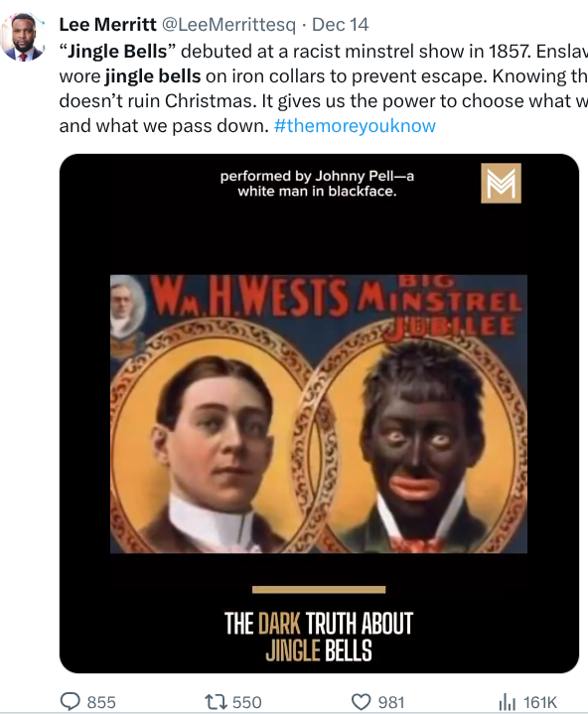
Task: Click the 550 retweet count
Action: (247, 702)
